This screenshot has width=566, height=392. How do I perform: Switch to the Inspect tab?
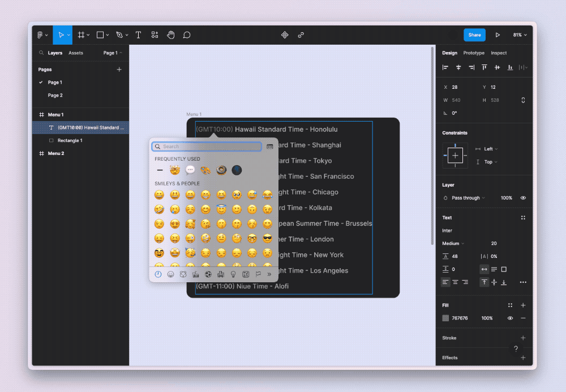pos(499,53)
